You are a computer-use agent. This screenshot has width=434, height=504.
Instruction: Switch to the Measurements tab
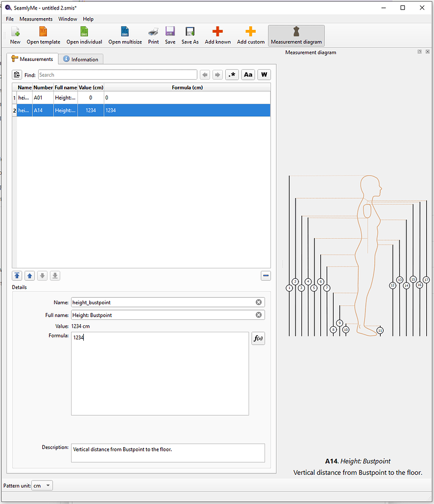tap(32, 59)
